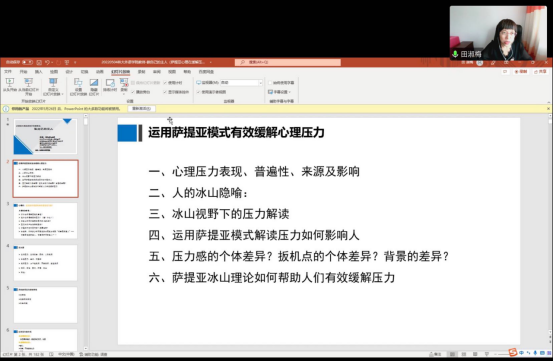Open the File menu tab
Viewport: 554px width, 361px height.
point(8,72)
